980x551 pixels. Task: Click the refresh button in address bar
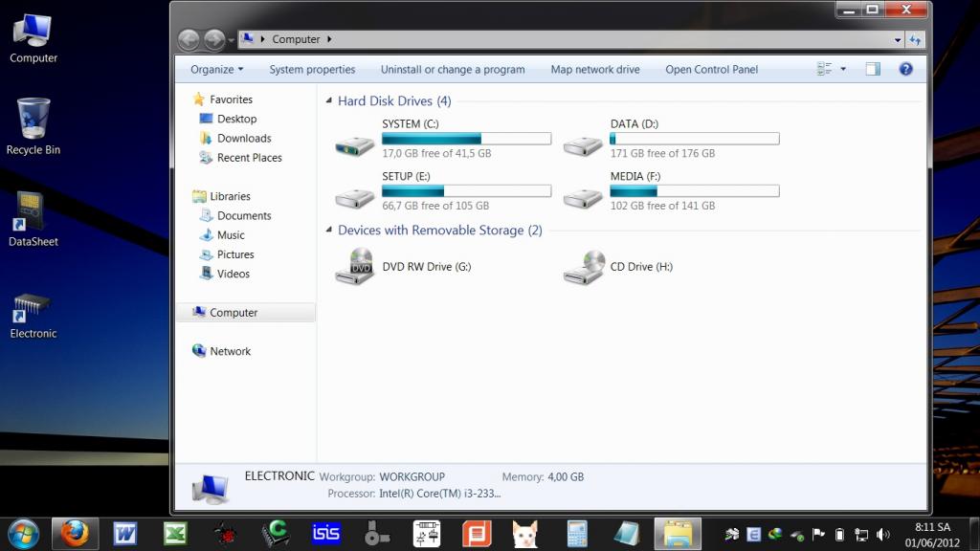click(x=915, y=40)
